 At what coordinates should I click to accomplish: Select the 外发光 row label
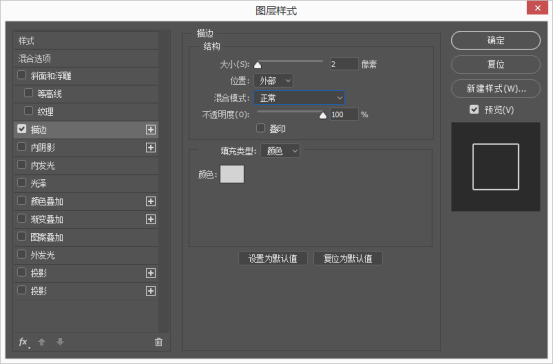coord(43,255)
